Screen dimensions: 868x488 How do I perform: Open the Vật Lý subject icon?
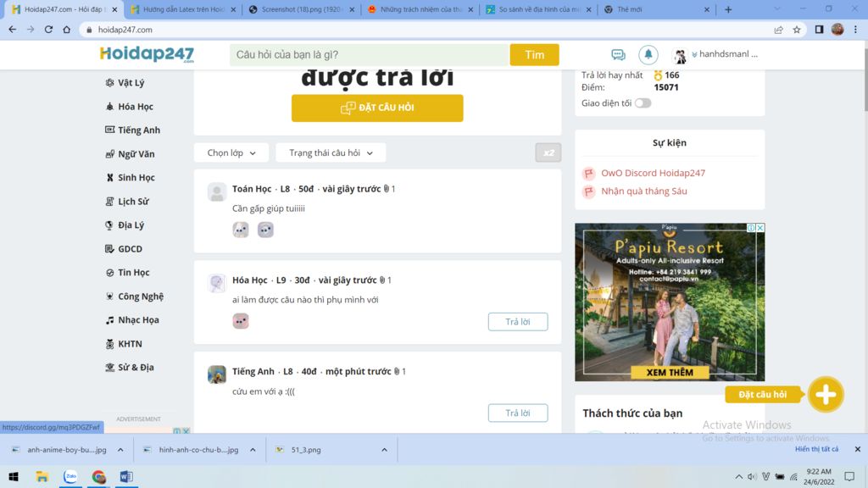pos(109,83)
